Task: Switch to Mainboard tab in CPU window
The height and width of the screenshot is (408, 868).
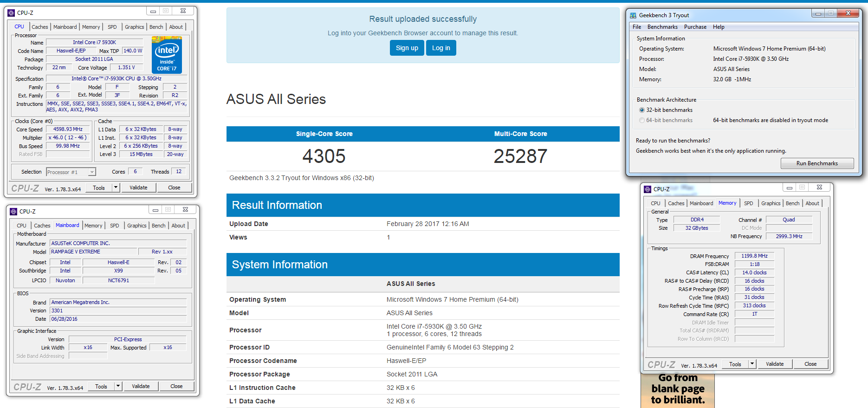Action: click(x=65, y=27)
